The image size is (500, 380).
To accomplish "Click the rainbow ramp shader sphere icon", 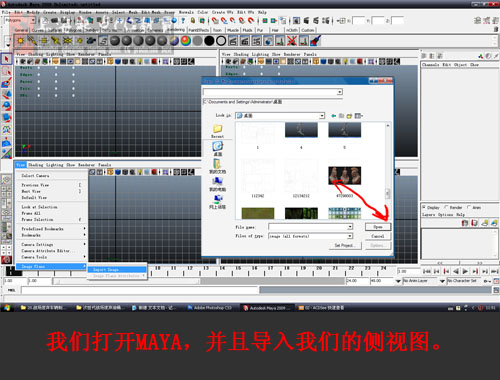I will pyautogui.click(x=186, y=41).
